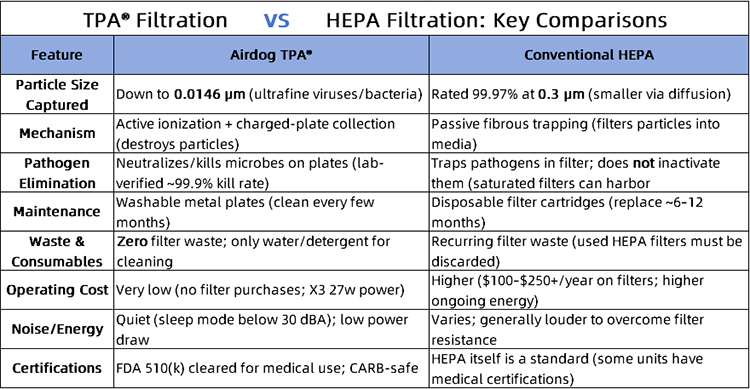Select the Airdog TPA column header

tap(271, 55)
